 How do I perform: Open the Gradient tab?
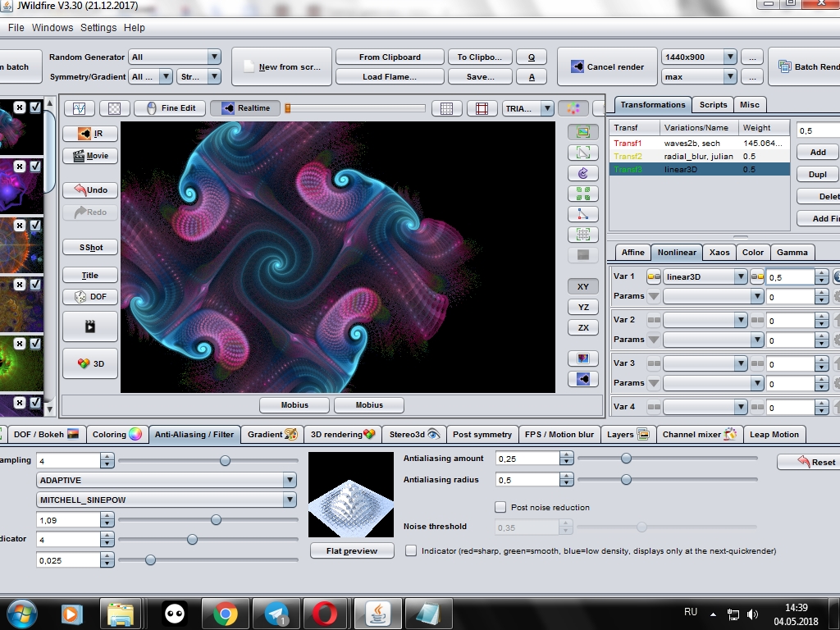coord(272,435)
